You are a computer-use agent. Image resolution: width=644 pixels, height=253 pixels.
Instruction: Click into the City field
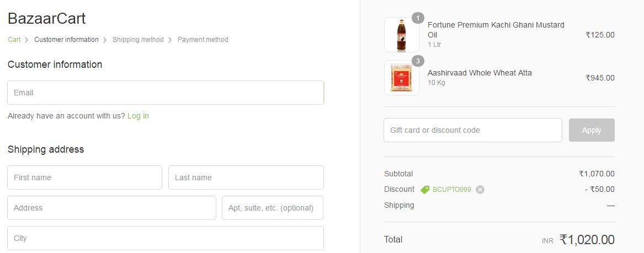coord(166,238)
